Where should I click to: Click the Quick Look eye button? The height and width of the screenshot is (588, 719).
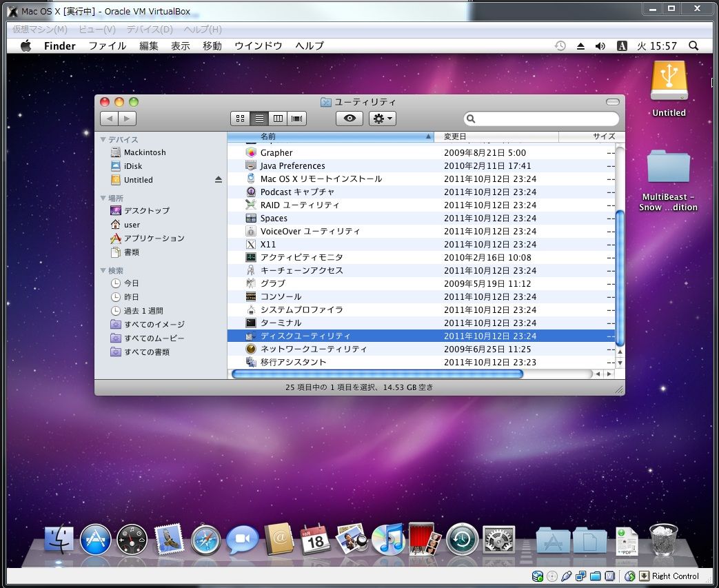pos(350,119)
